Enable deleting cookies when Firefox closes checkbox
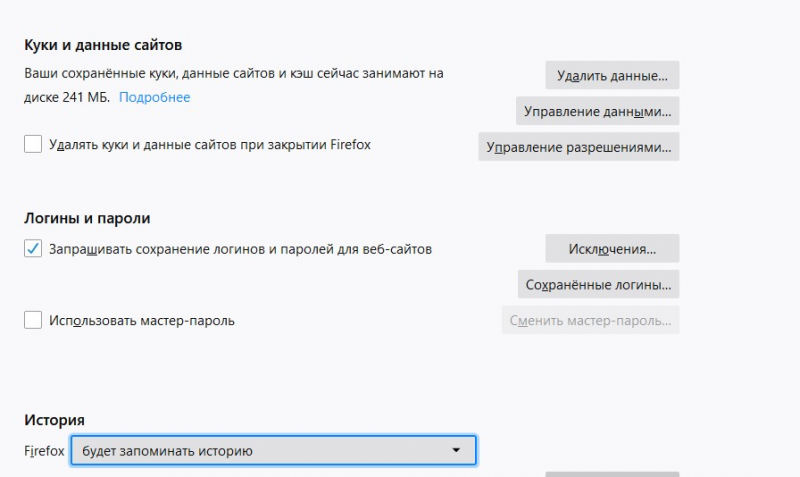 click(x=33, y=145)
